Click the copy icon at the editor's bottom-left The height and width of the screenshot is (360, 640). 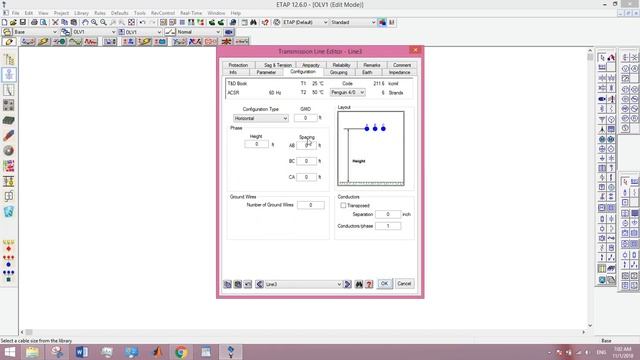[x=228, y=284]
